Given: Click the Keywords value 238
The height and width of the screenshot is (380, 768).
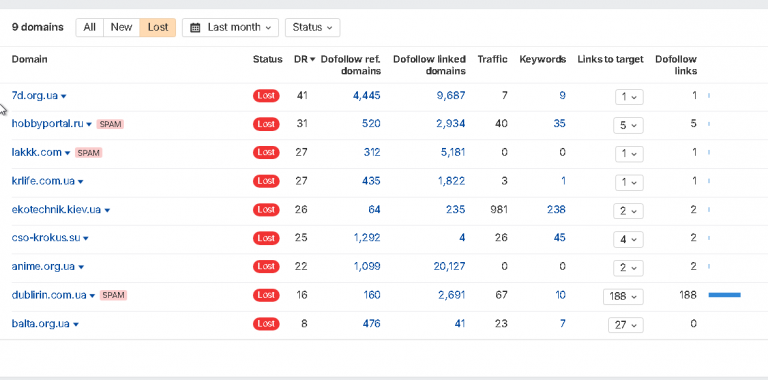Looking at the screenshot, I should 556,210.
